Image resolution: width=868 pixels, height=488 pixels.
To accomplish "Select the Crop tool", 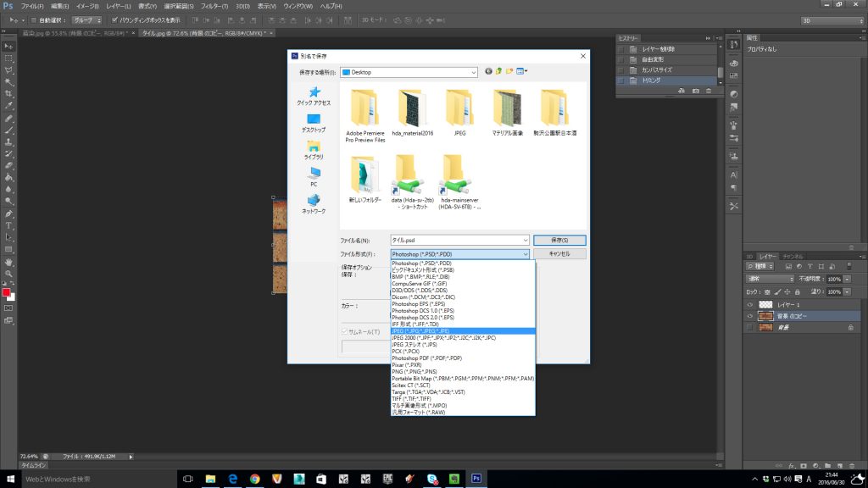I will click(x=8, y=94).
